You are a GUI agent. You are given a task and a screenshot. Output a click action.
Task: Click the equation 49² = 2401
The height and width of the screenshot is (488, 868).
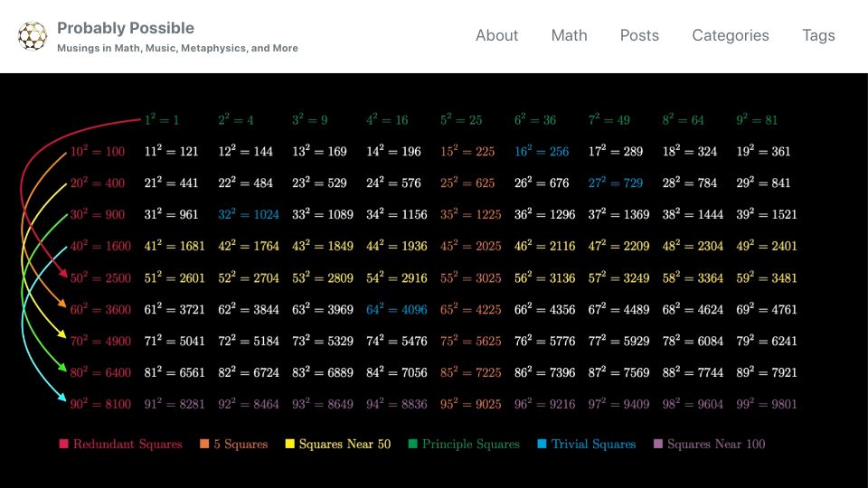[767, 246]
